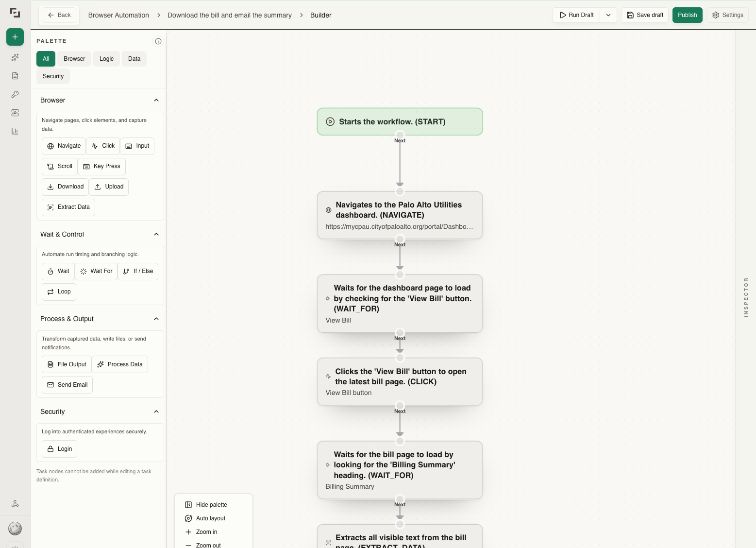Screen dimensions: 756x548
Task: Navigate to Browser Automation breadcrumb
Action: pos(118,15)
